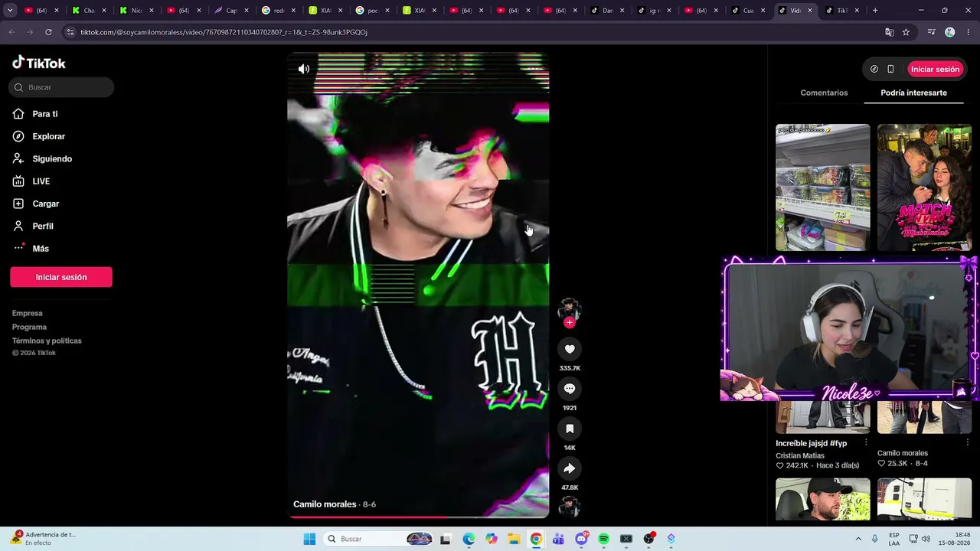Open Chrome tab search dropdown

coord(10,11)
